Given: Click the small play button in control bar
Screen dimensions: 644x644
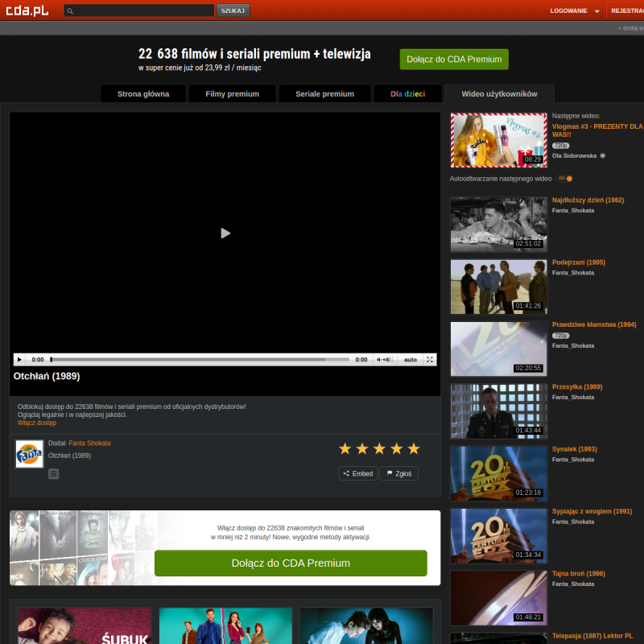Looking at the screenshot, I should (19, 359).
